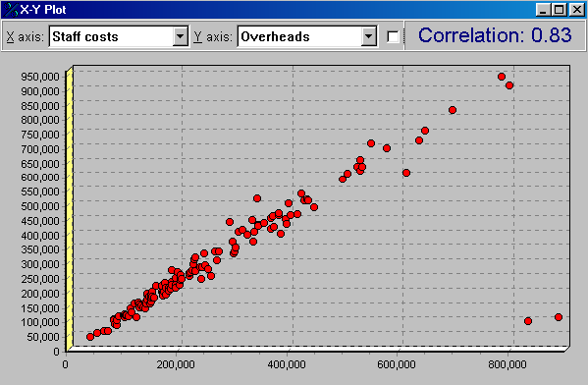Toggle the checkbox beside the Y axis dropdown
This screenshot has width=588, height=385.
[393, 36]
